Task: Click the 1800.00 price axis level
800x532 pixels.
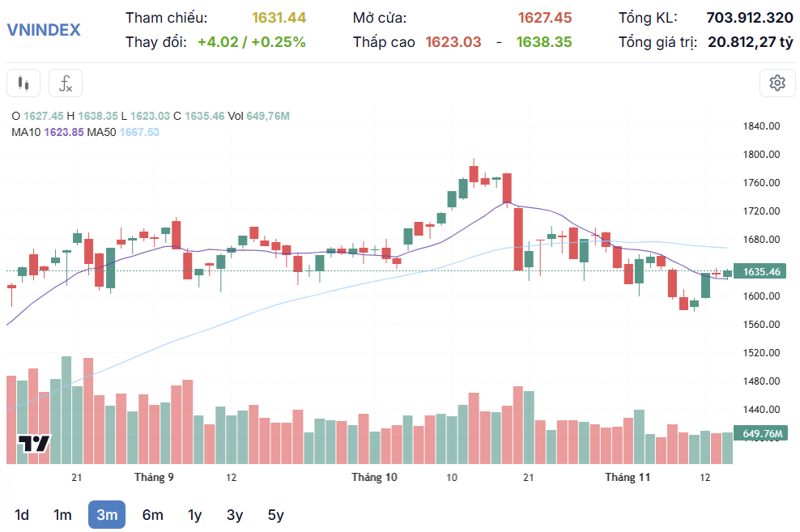Action: coord(760,155)
